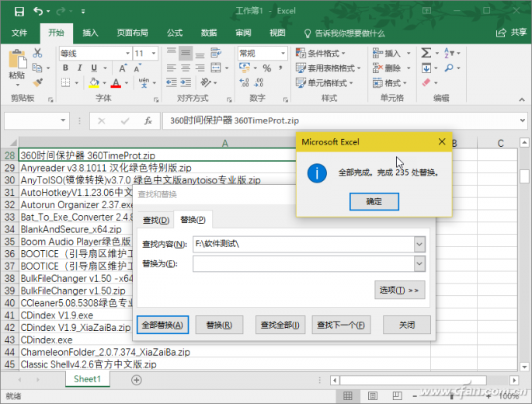Click the Cut scissors icon
532x404 pixels.
tap(37, 53)
